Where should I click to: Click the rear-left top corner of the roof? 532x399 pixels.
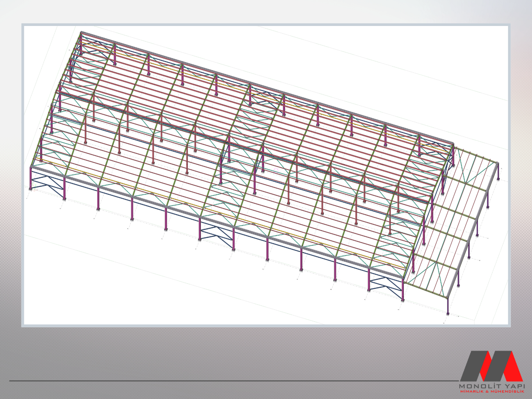pos(81,33)
